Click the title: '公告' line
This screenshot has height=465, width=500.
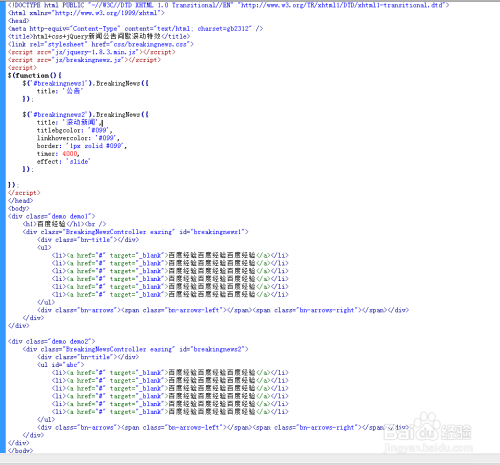tap(60, 91)
